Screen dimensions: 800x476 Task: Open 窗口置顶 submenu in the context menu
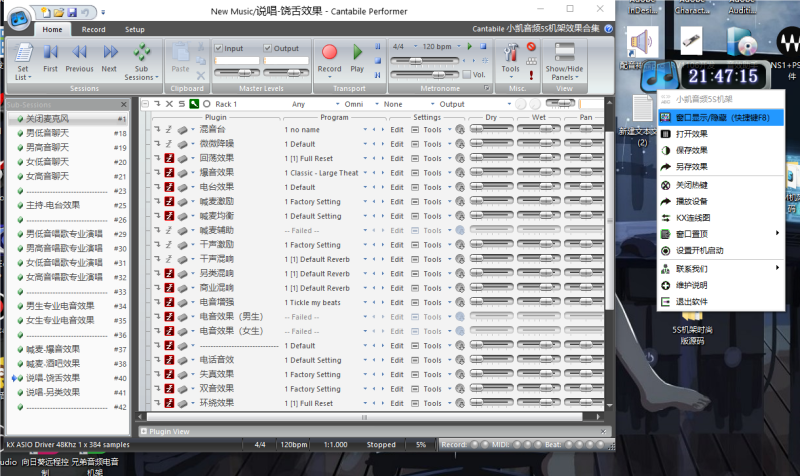720,234
